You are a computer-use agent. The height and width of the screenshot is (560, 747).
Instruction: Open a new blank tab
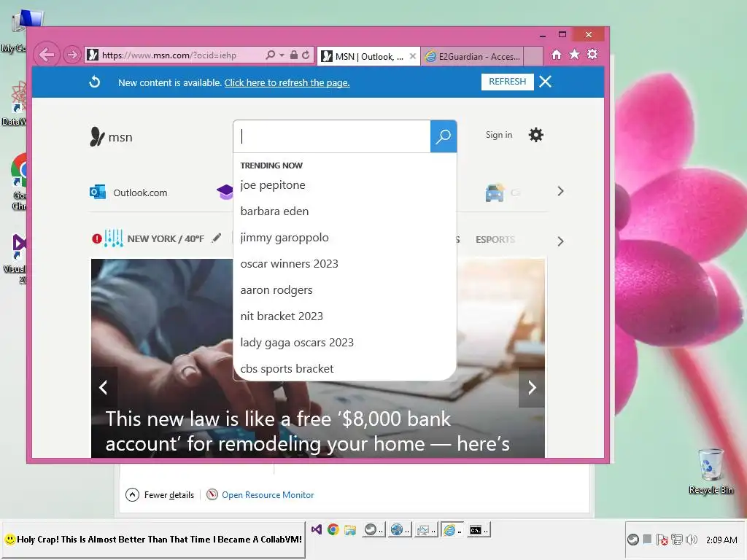[533, 57]
